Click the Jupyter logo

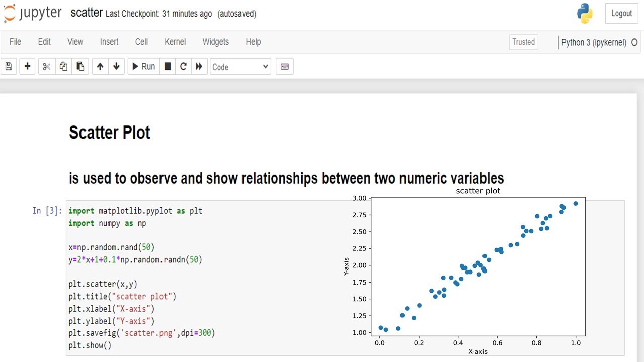click(x=33, y=14)
